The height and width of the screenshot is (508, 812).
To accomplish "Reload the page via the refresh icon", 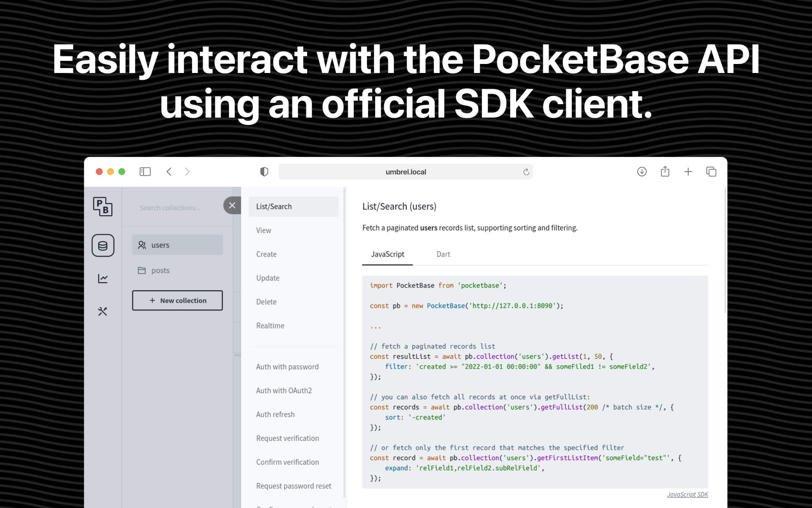I will [x=526, y=172].
